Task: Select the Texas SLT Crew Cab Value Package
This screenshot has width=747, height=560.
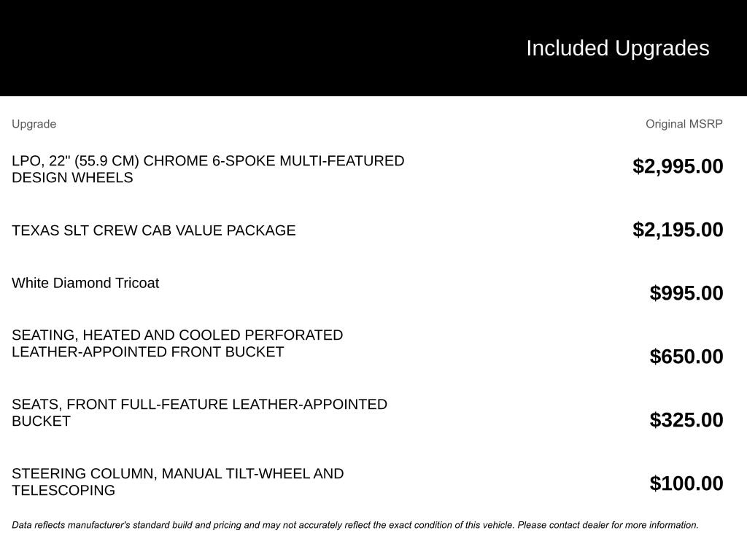Action: click(x=153, y=230)
